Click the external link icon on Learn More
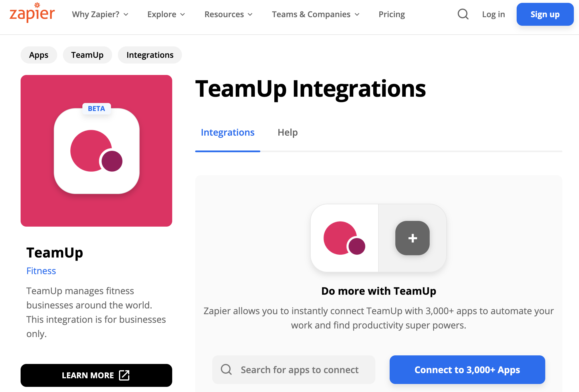 pyautogui.click(x=124, y=375)
